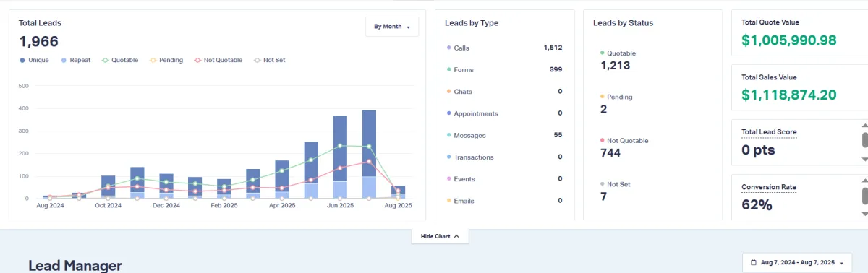Click the chevron on Hide Chart
This screenshot has height=273, width=868.
coord(456,236)
